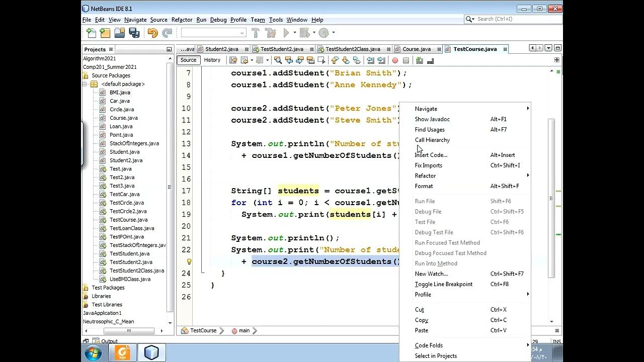Open the Source menu in menu bar
This screenshot has width=644, height=362.
pyautogui.click(x=158, y=20)
